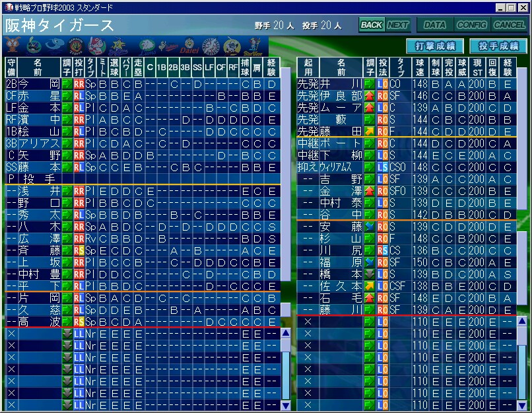Select the Daiei team logo
Image resolution: width=532 pixels, height=413 pixels.
coord(189,46)
